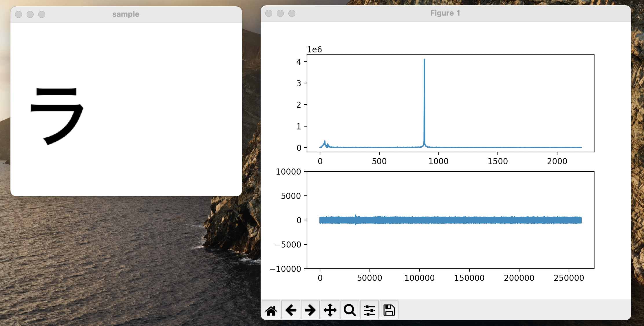Click the 1e6 scale label on upper plot

pos(314,50)
